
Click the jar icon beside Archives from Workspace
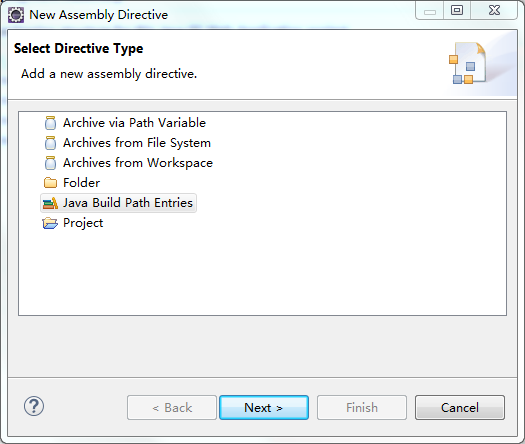point(50,163)
